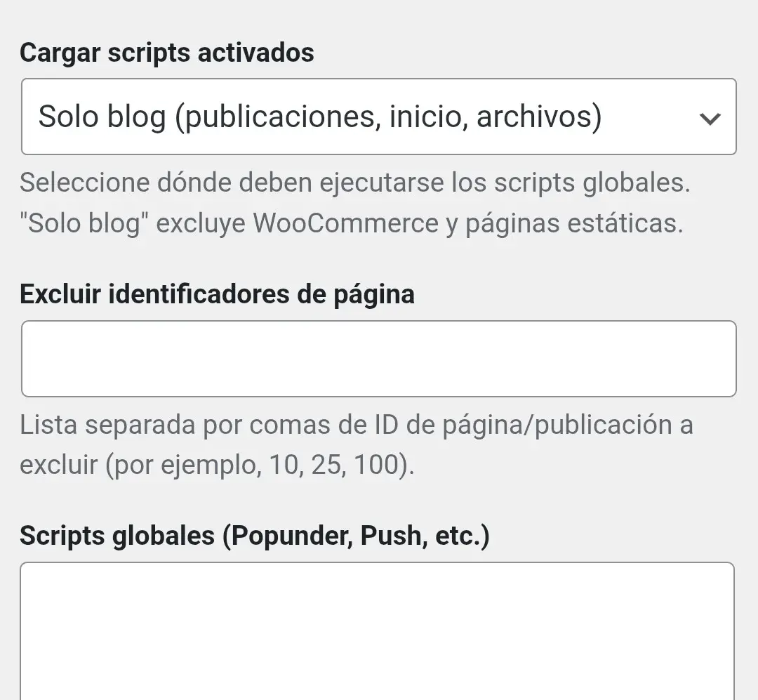Click the 'Cargar scripts activados' heading
This screenshot has height=700, width=758.
coord(167,52)
